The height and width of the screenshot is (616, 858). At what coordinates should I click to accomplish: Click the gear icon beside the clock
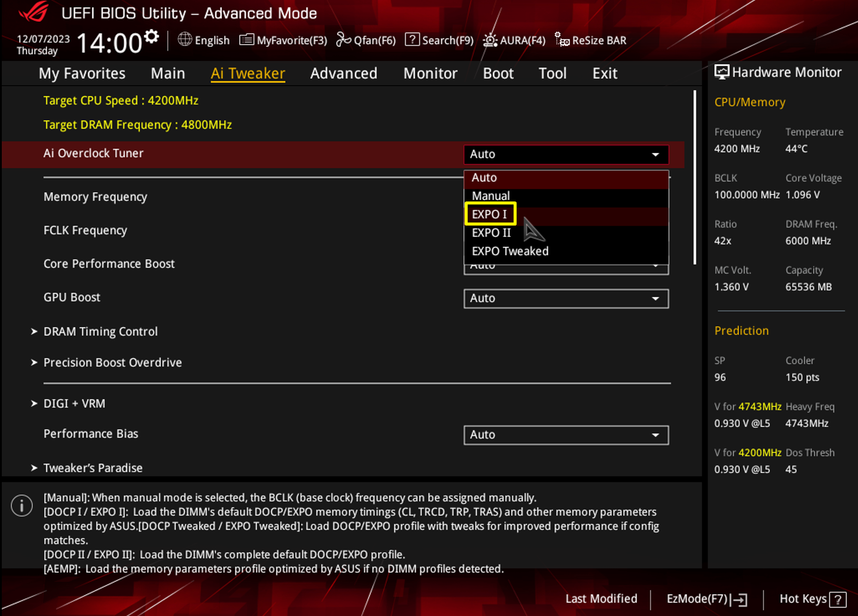151,37
